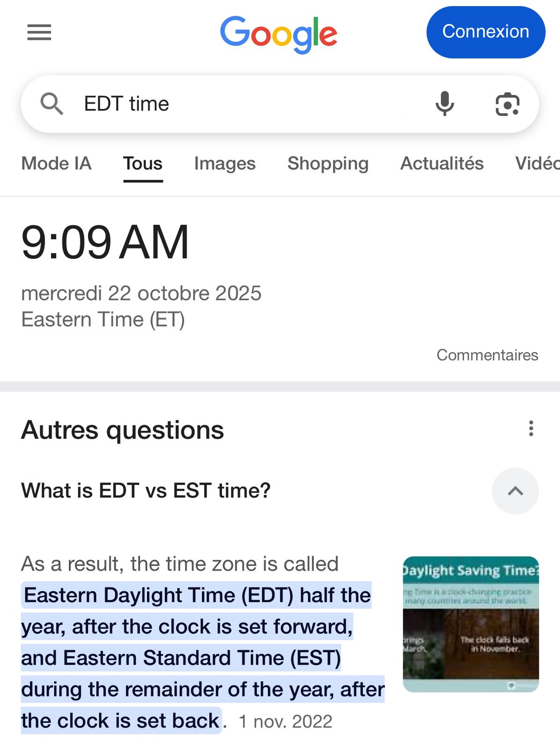Switch to the Mode IA tab
This screenshot has width=560, height=749.
pyautogui.click(x=56, y=163)
